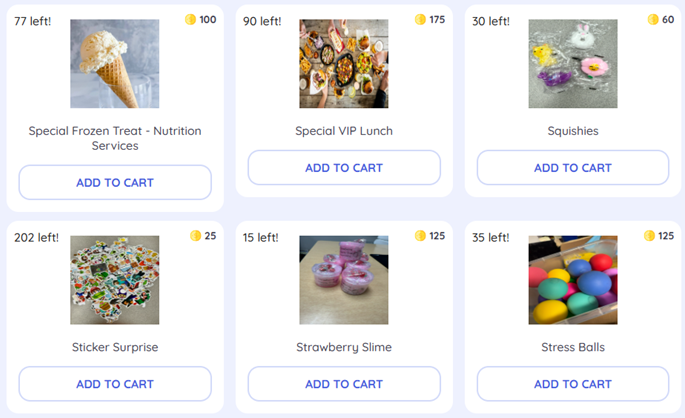Viewport: 685px width, 418px height.
Task: Open the Strawberry Slime product photo
Action: pyautogui.click(x=344, y=280)
